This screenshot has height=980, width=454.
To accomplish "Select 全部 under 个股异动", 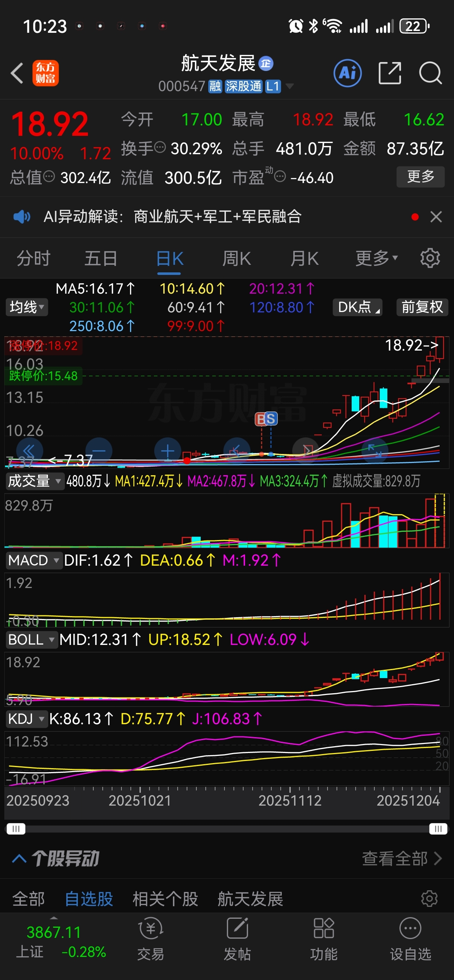I will click(x=28, y=899).
